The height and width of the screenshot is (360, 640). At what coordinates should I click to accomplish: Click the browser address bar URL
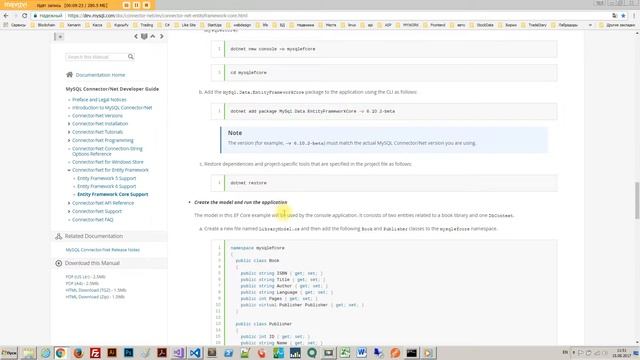(x=158, y=16)
